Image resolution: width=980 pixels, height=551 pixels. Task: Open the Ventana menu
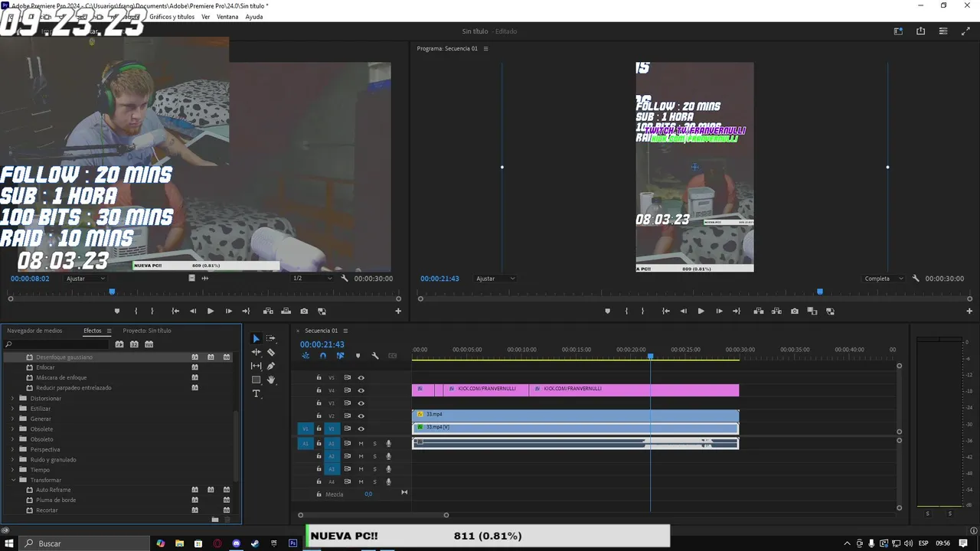(227, 17)
